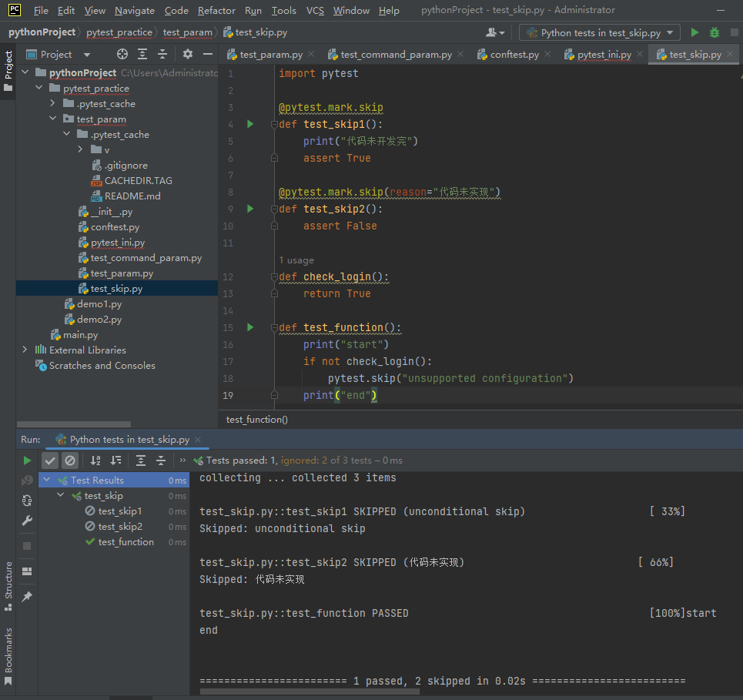743x700 pixels.
Task: Click pytest_practice breadcrumb
Action: (x=119, y=32)
